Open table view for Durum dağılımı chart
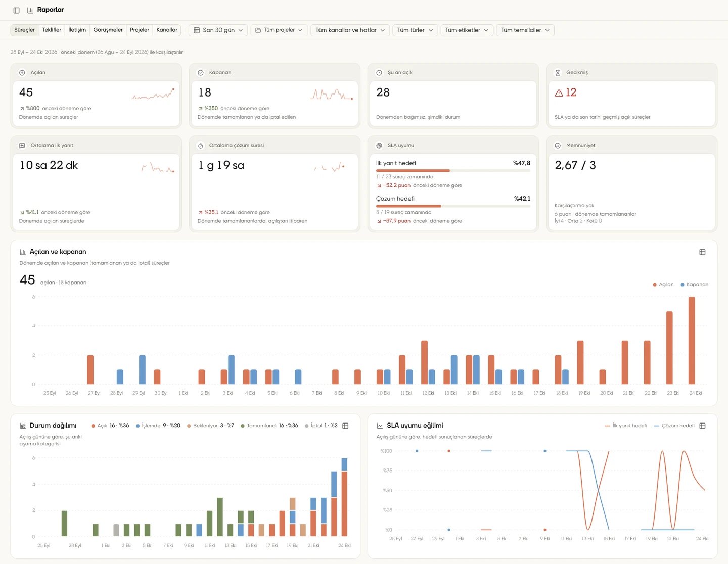The width and height of the screenshot is (728, 564). click(x=345, y=426)
